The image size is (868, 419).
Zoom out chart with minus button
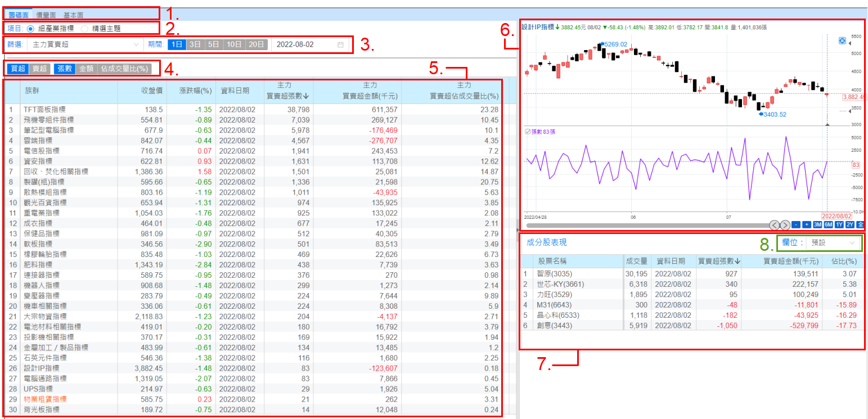coord(796,225)
